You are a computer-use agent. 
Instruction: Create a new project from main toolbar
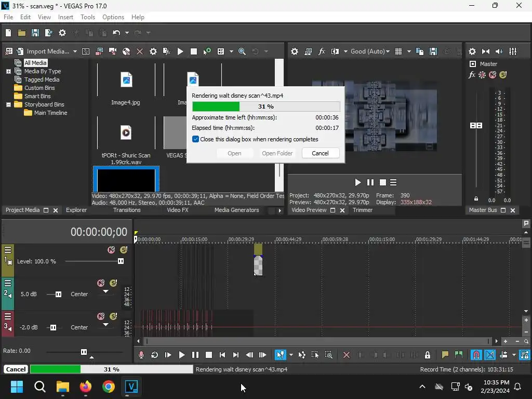[8, 33]
